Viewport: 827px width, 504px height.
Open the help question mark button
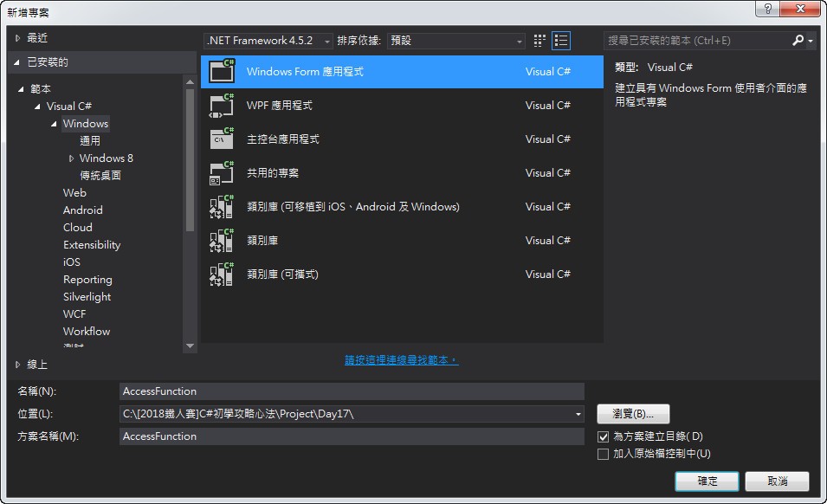[767, 9]
